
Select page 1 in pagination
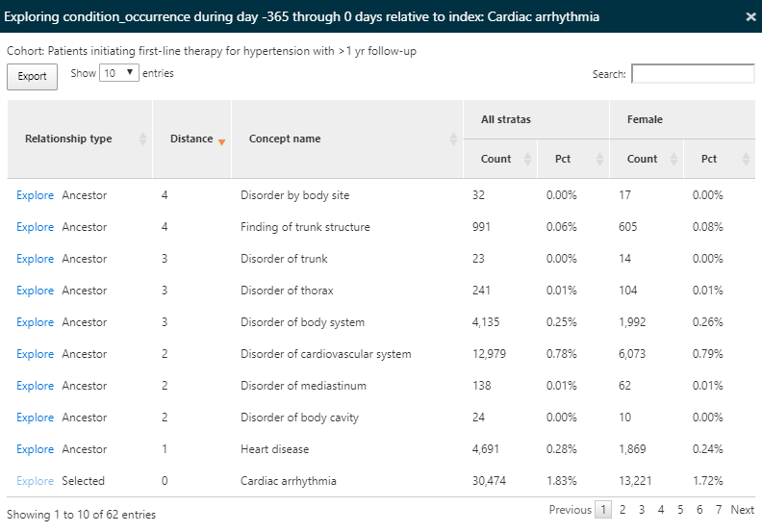(603, 510)
